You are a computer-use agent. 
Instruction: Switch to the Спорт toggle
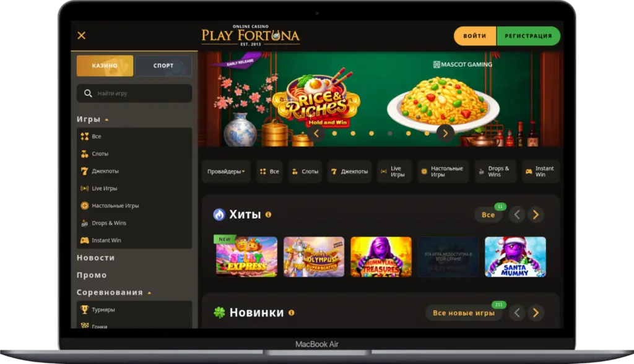point(163,66)
